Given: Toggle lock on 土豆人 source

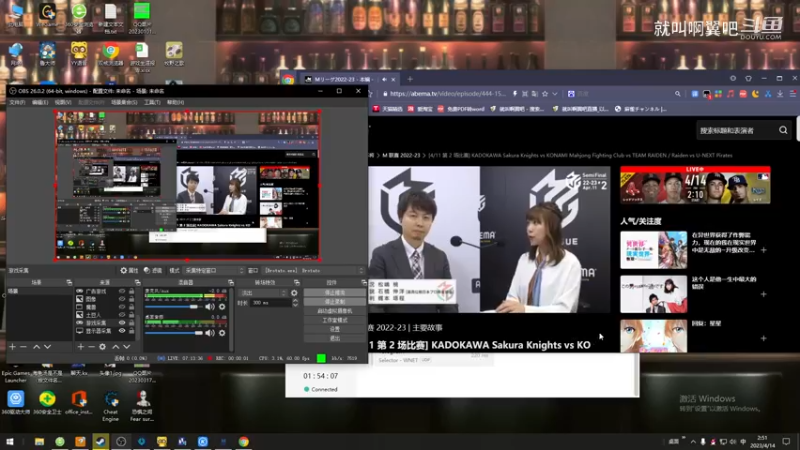Looking at the screenshot, I should point(132,315).
